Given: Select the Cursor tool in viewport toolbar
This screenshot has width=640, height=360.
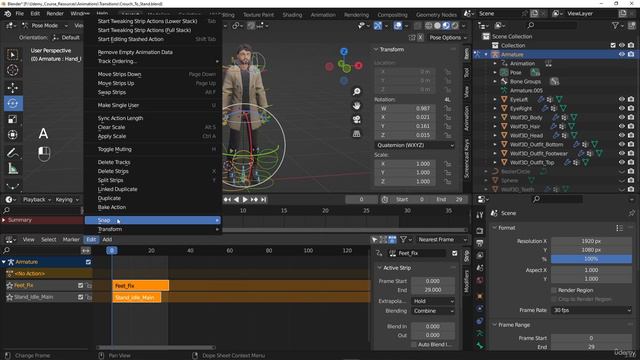Looking at the screenshot, I should (13, 70).
